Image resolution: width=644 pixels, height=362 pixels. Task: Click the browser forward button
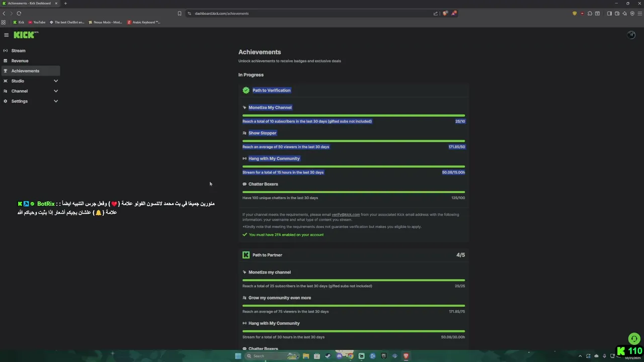click(11, 14)
